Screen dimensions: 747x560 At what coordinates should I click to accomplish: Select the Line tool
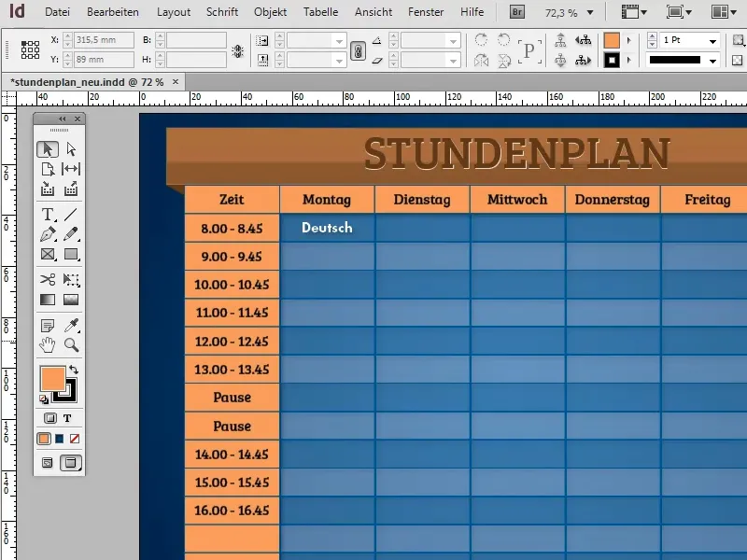click(x=71, y=215)
